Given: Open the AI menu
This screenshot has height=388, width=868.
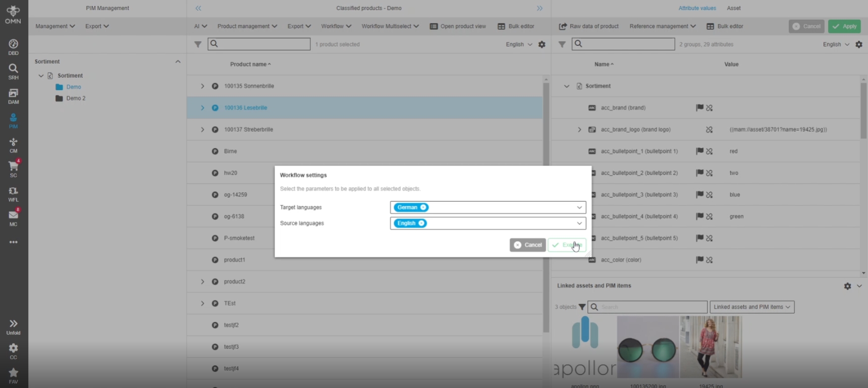Looking at the screenshot, I should [x=200, y=26].
